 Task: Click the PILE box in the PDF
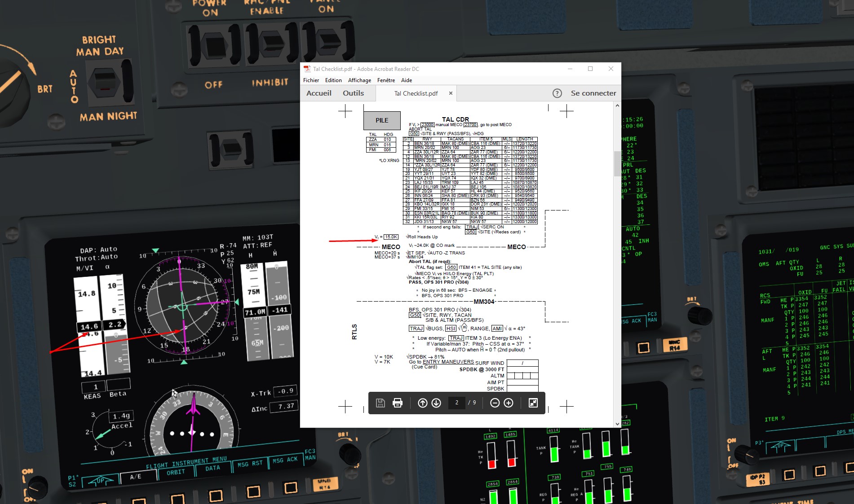tap(382, 120)
